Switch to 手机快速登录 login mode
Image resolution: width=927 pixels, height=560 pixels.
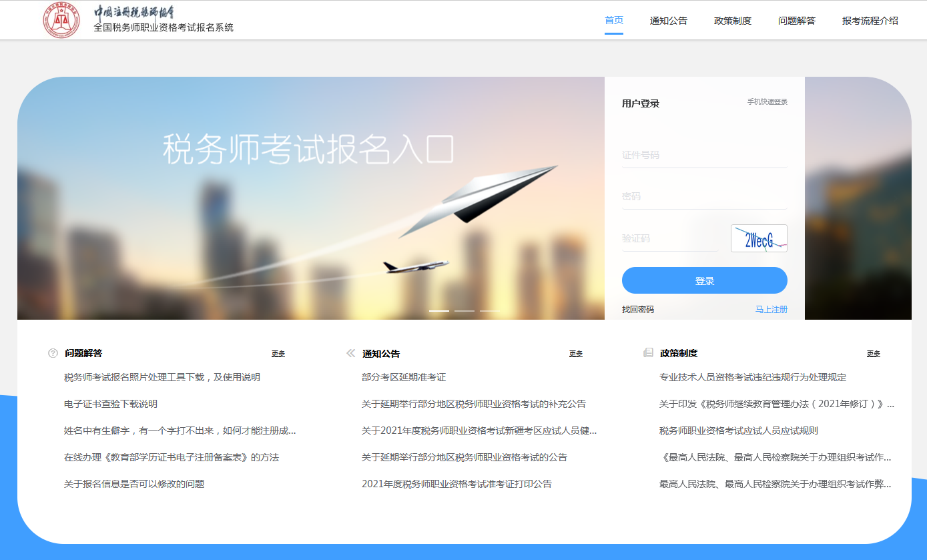767,102
